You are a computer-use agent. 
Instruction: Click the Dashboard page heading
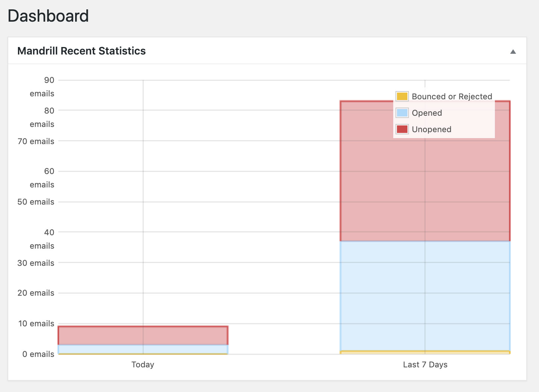click(x=48, y=16)
